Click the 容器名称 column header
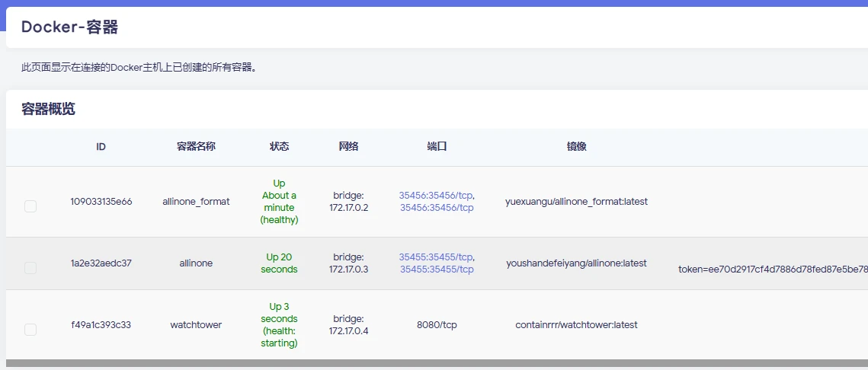This screenshot has height=370, width=868. 196,147
